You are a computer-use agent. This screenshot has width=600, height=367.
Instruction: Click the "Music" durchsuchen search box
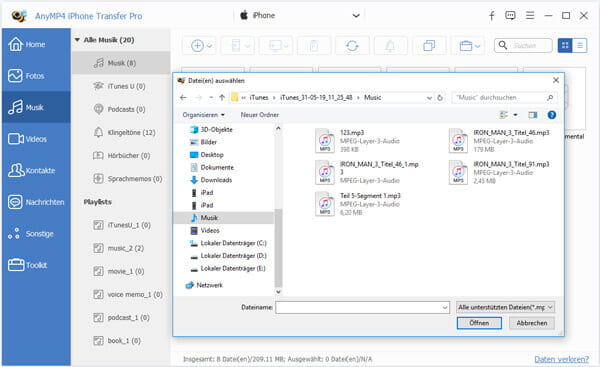pos(504,98)
